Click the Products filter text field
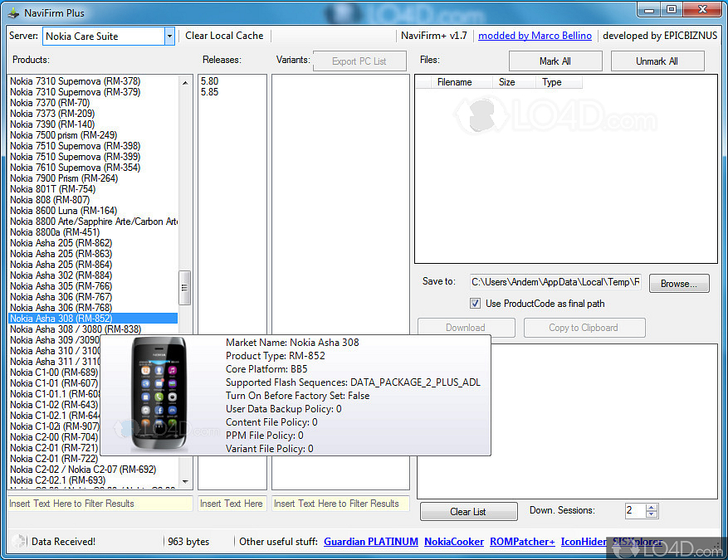728x560 pixels. tap(100, 504)
